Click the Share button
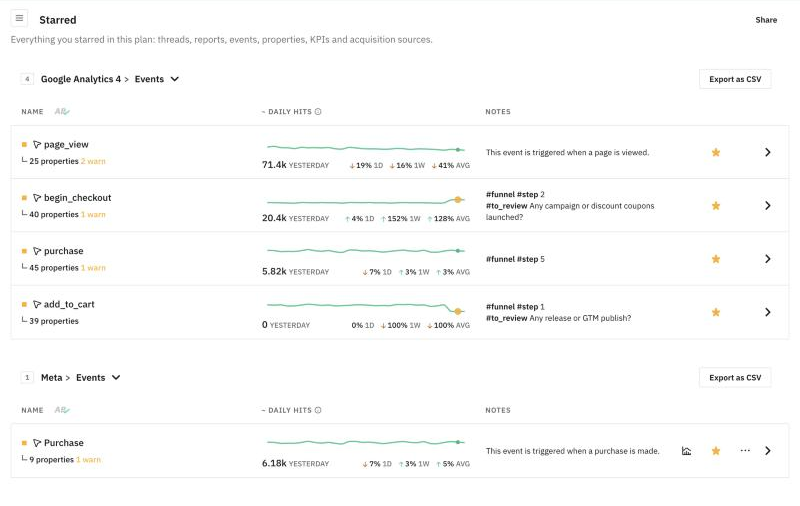The width and height of the screenshot is (800, 506). (766, 20)
